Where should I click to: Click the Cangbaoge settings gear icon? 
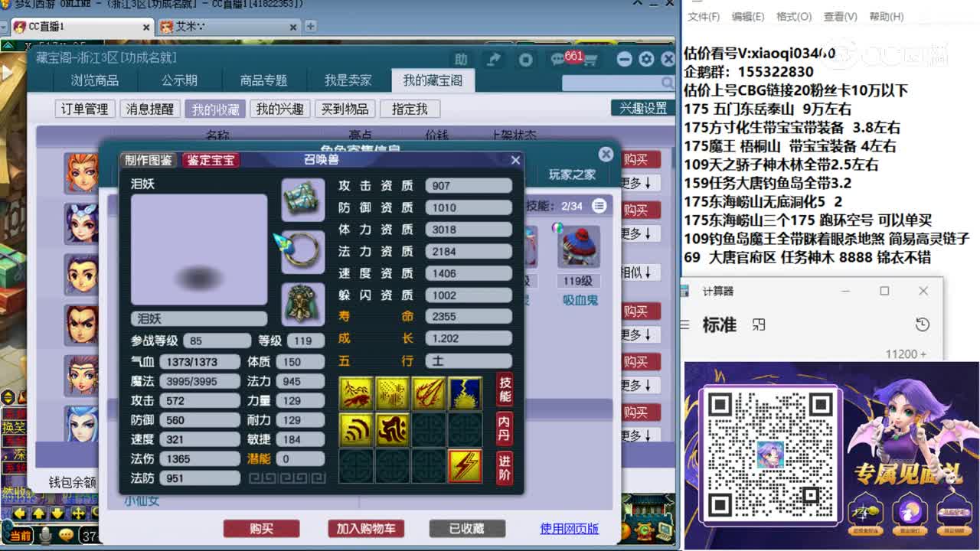[x=647, y=58]
